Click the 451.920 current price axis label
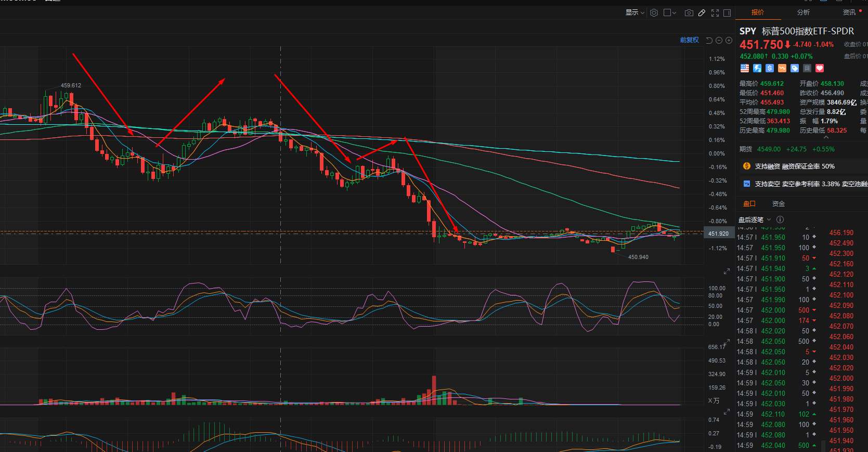Viewport: 868px width, 452px height. [x=718, y=234]
